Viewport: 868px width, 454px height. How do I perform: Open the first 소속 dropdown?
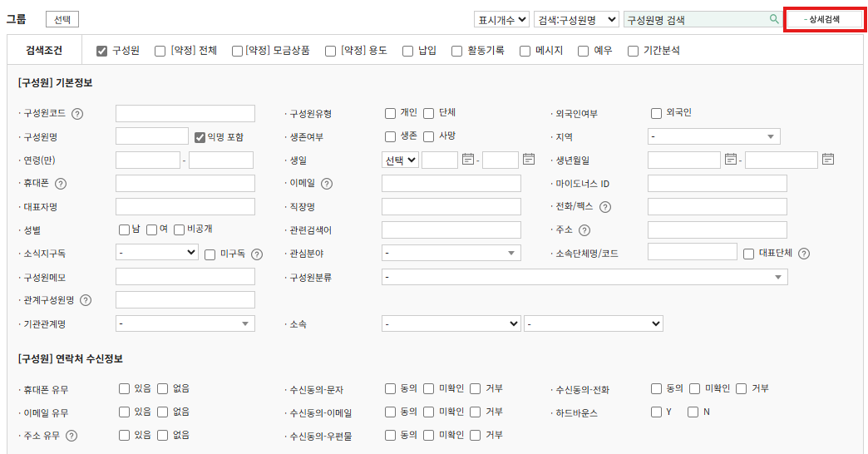tap(451, 323)
